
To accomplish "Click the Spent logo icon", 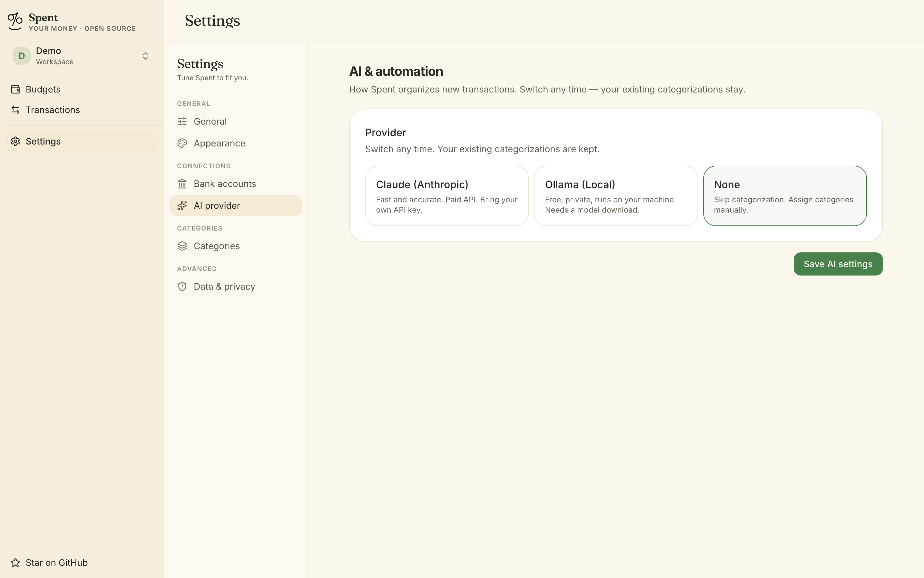I will [x=15, y=22].
